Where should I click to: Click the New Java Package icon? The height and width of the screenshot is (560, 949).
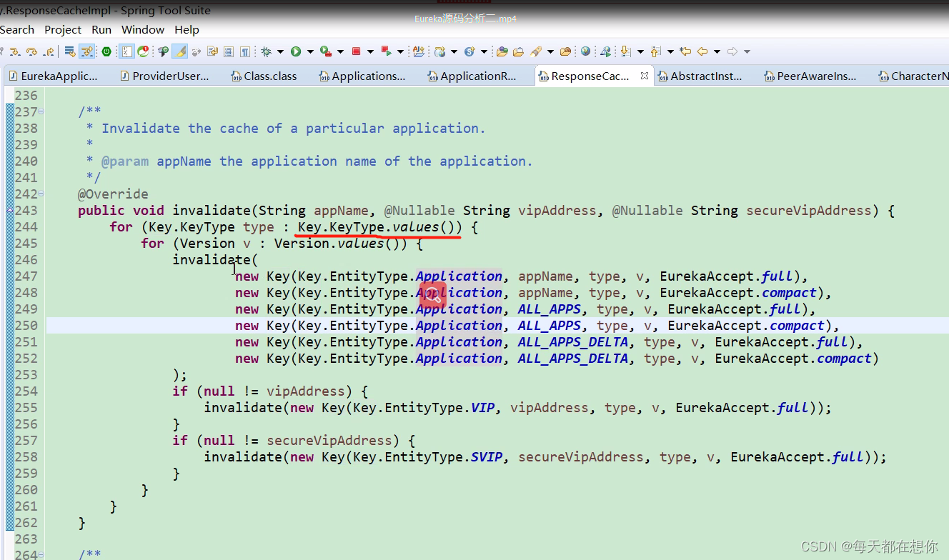pos(419,51)
